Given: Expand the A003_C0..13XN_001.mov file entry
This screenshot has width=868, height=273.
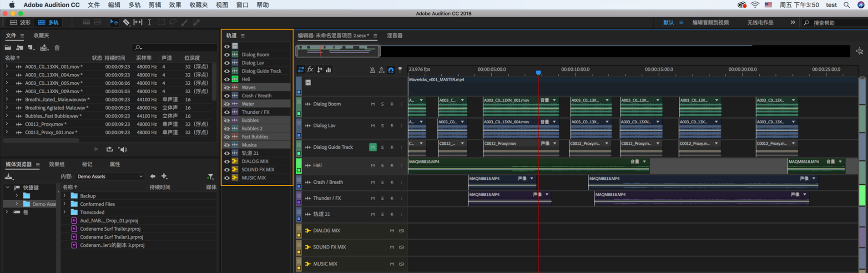Looking at the screenshot, I should coord(7,66).
